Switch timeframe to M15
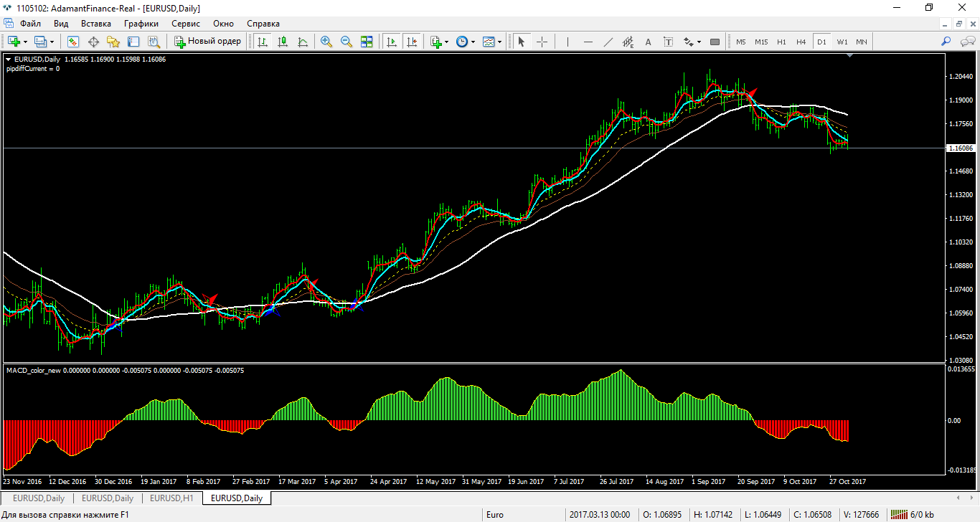This screenshot has width=980, height=522. pos(761,42)
